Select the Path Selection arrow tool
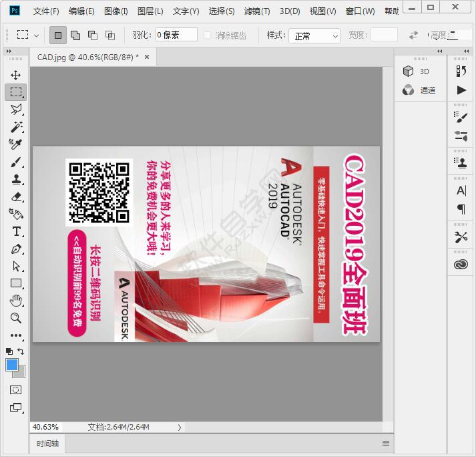 coord(16,266)
